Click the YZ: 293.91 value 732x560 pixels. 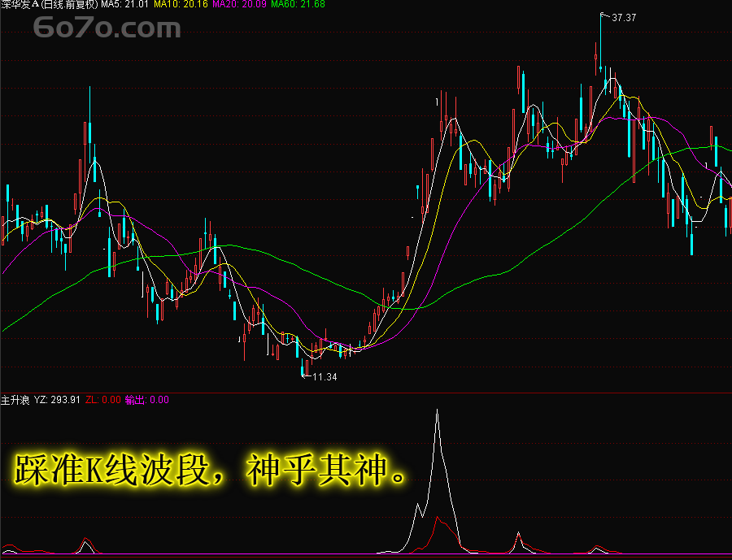pos(57,400)
